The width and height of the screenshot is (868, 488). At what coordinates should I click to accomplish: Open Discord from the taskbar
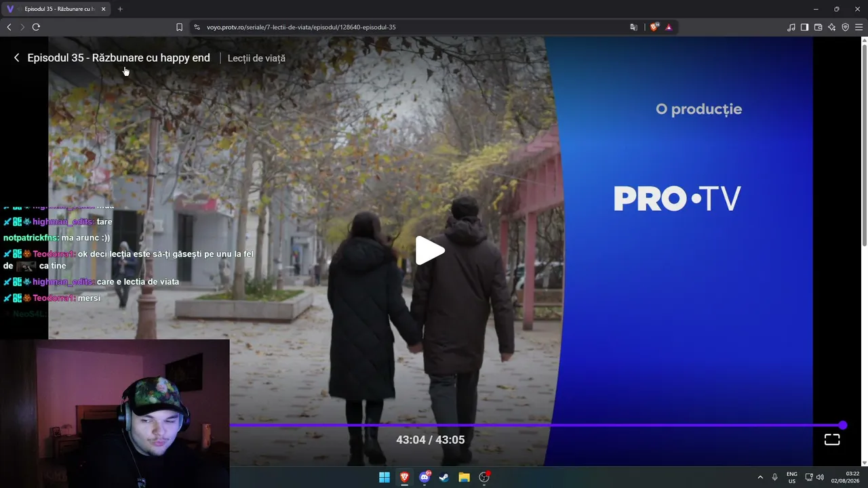point(425,477)
